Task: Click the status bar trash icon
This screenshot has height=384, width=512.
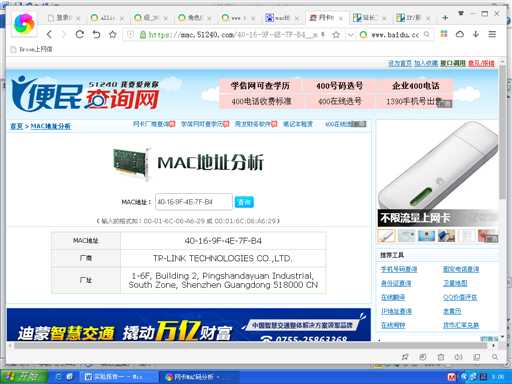Action: [441, 357]
